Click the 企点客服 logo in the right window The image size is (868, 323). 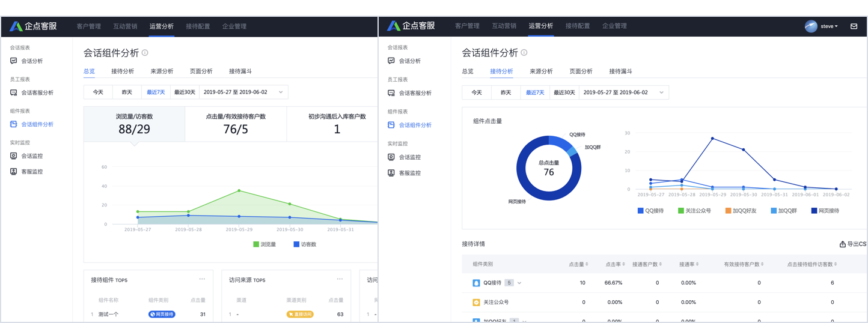pos(411,26)
